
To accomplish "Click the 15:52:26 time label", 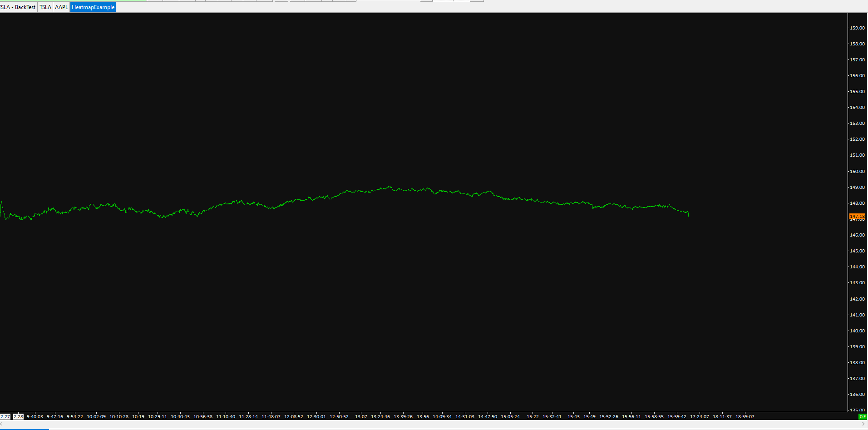I will coord(609,417).
